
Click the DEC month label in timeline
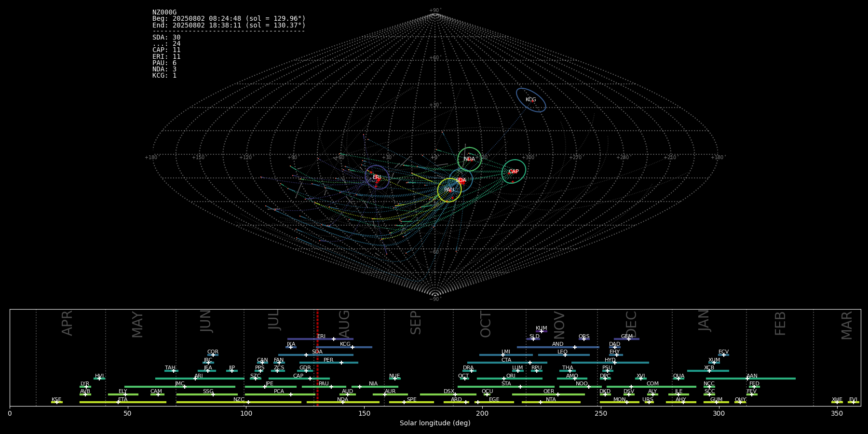point(631,324)
